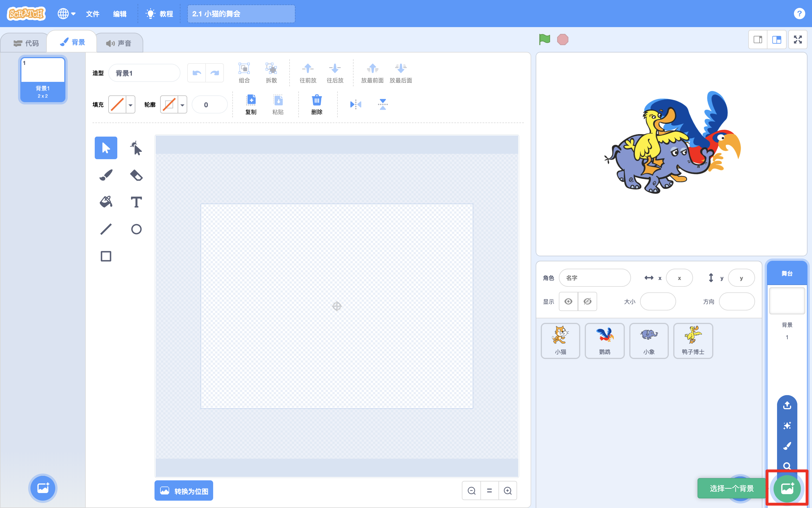Select the 小猫 sprite
This screenshot has height=508, width=812.
click(x=560, y=341)
